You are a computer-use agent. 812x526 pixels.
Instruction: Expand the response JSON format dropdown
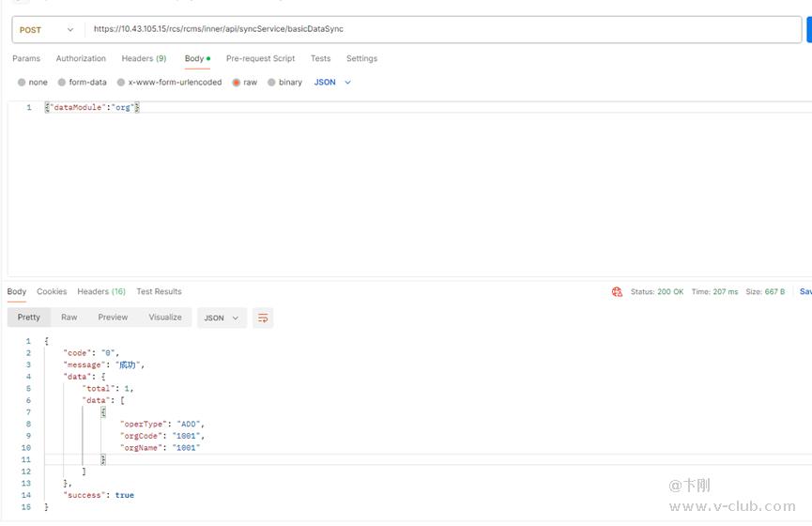[x=222, y=318]
